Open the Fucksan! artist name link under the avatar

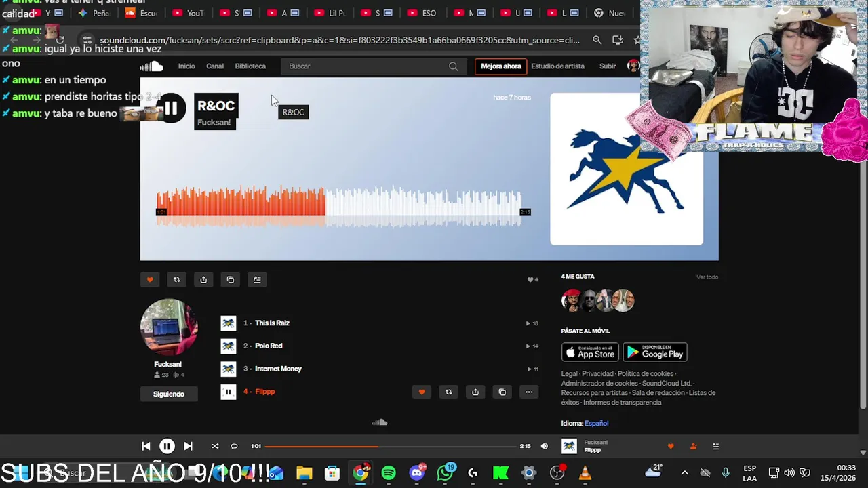pos(167,364)
